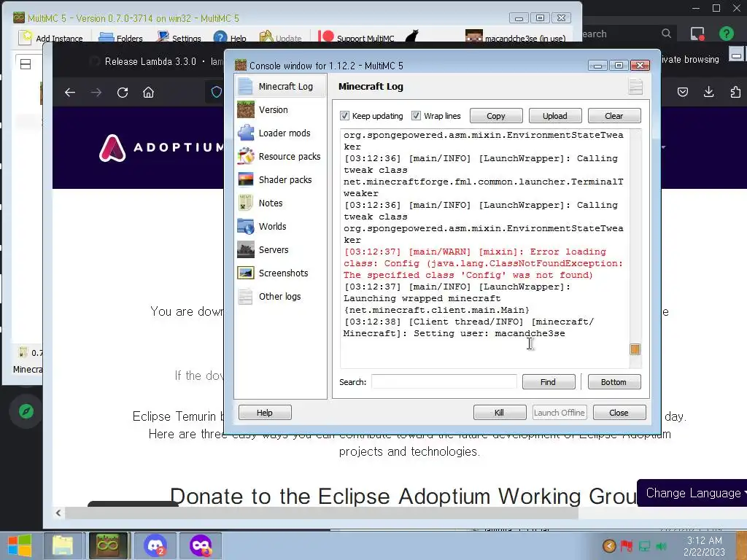Click the log scrollbar thumb
The image size is (747, 560).
point(635,349)
